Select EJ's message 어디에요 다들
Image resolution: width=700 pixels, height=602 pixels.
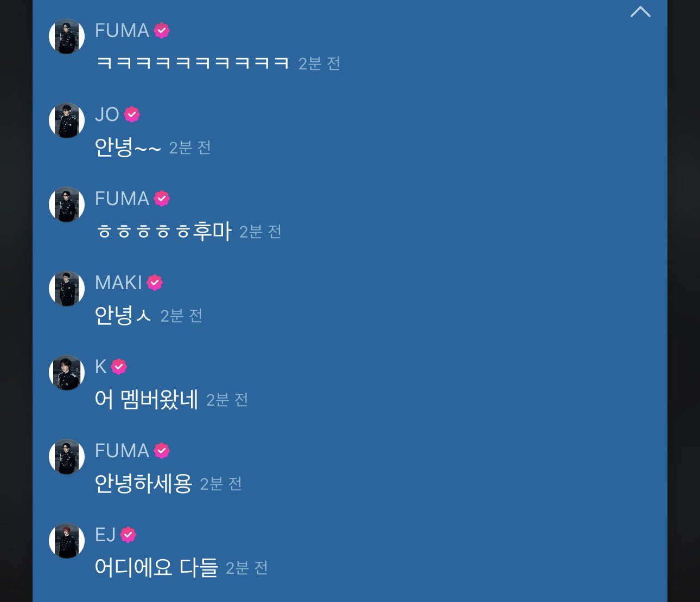tap(156, 568)
